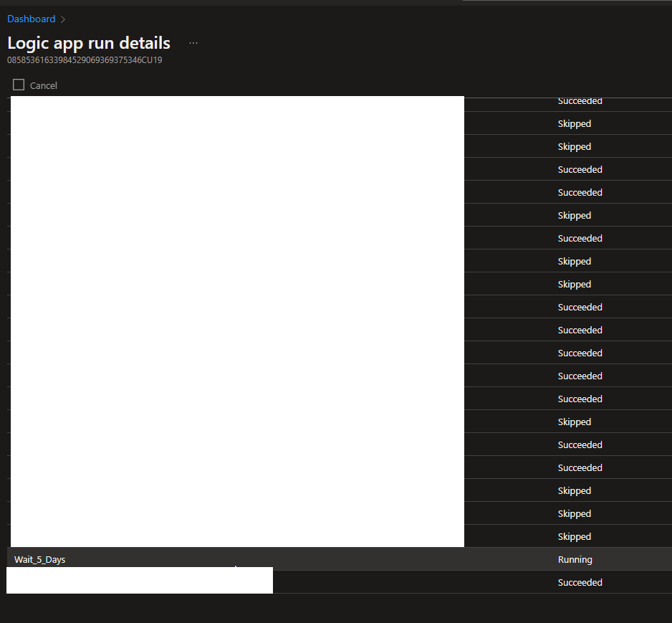Click the consecutive Skipped entries' middle row

[x=575, y=513]
